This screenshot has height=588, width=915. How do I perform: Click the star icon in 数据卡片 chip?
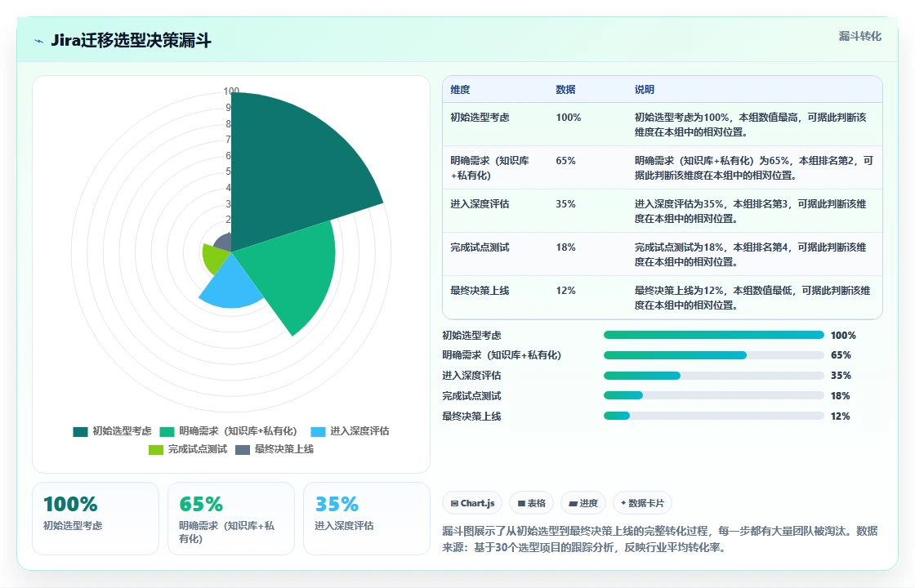coord(623,503)
